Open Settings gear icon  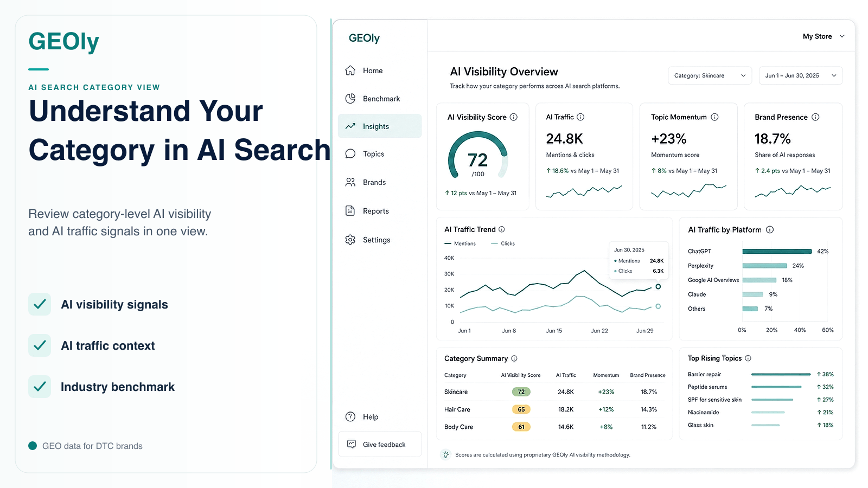pos(350,240)
